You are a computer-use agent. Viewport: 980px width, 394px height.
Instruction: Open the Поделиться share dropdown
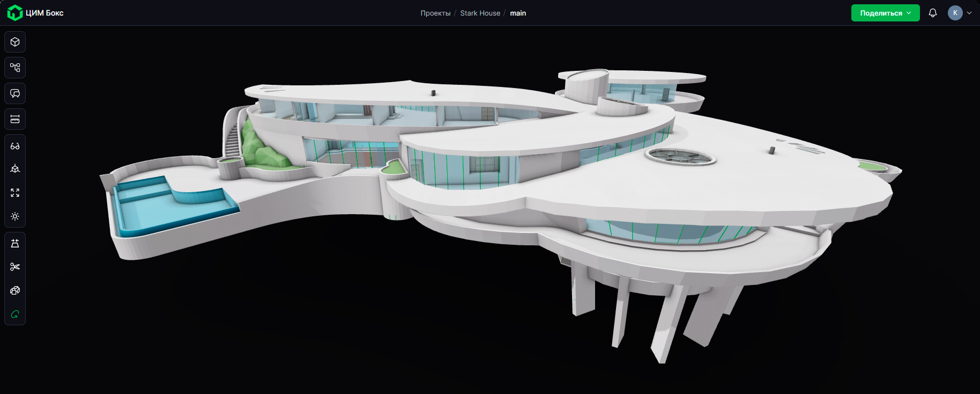[x=885, y=13]
